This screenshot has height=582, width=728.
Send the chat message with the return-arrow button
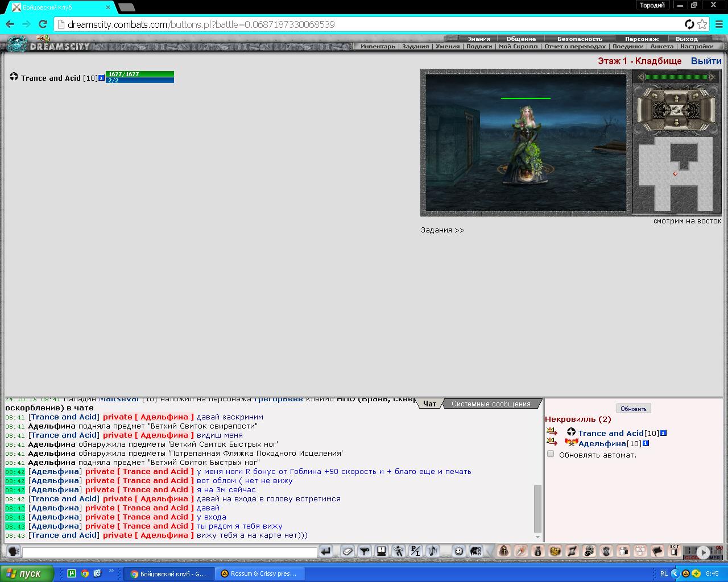pos(325,551)
